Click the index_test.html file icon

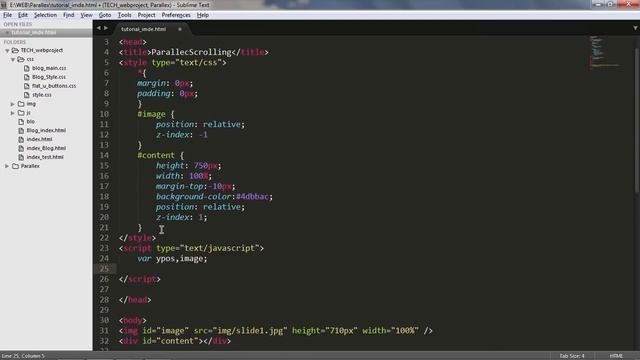(21, 157)
